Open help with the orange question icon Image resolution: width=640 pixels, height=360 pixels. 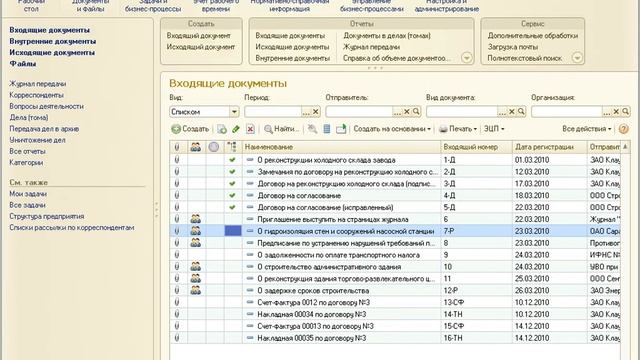click(x=623, y=129)
